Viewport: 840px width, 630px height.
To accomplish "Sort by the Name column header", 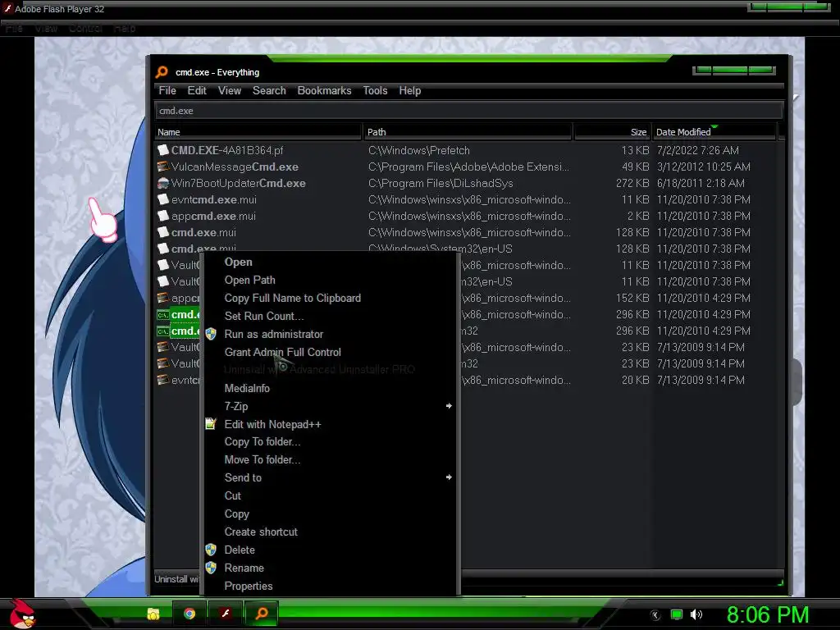I will click(258, 132).
